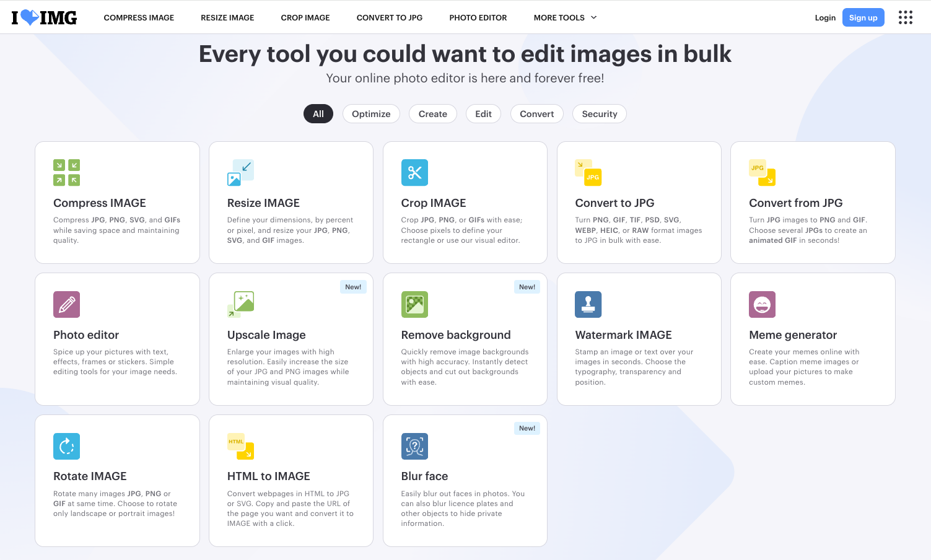The width and height of the screenshot is (931, 560).
Task: Open the Meme generator tool title
Action: coord(793,335)
